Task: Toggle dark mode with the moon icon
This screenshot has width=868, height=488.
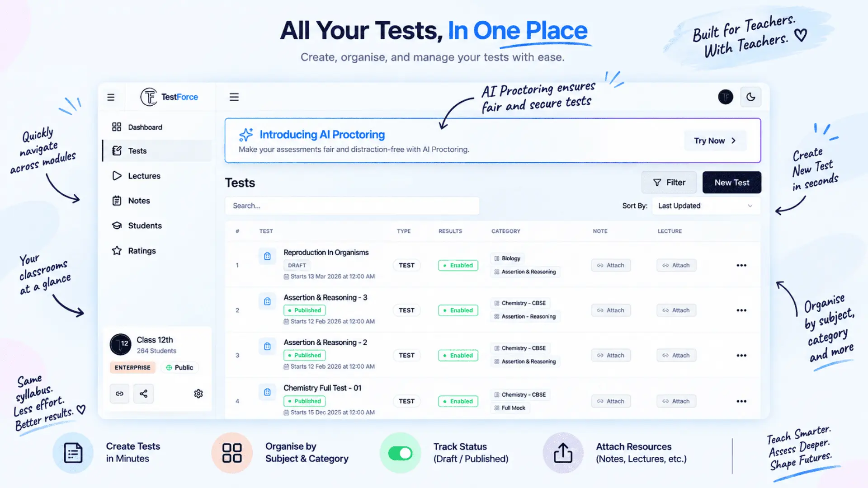Action: tap(750, 97)
